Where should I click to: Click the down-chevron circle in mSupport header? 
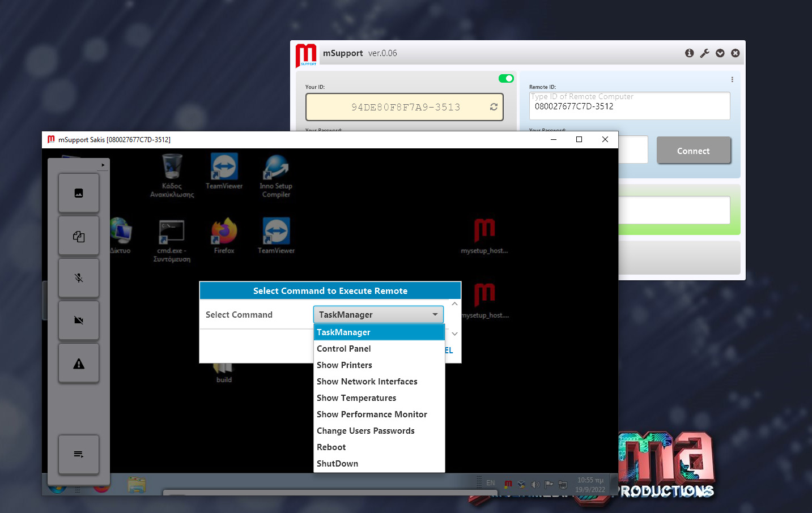[x=720, y=53]
